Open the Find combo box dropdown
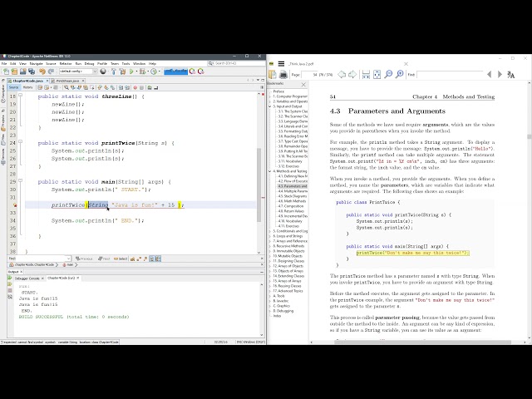 click(68, 259)
